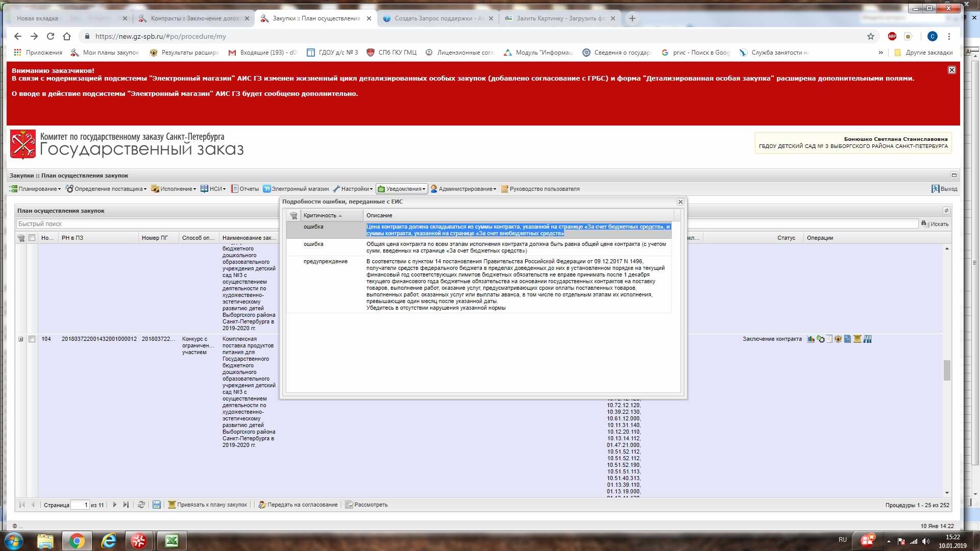Open bar chart icon in row 104 operations

point(811,339)
